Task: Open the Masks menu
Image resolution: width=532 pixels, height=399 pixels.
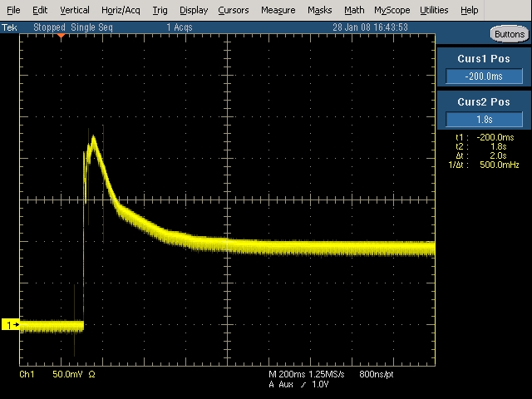Action: coord(320,10)
